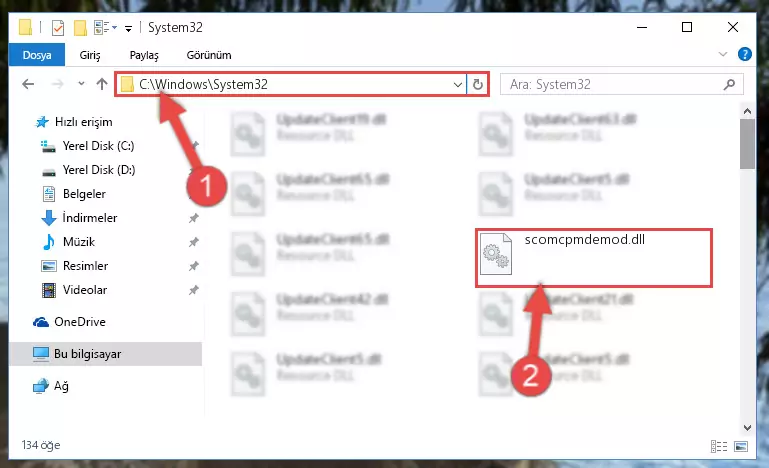Screen dimensions: 769x468
Task: Unpin İndirmeler using its pin icon
Action: 194,218
